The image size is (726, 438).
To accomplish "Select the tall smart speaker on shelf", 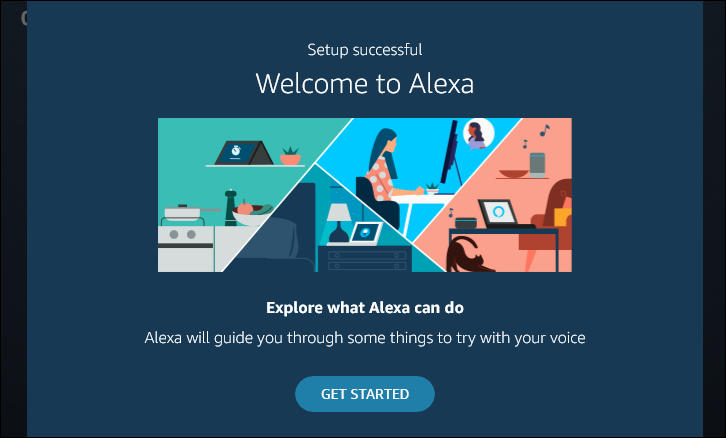I will point(537,165).
